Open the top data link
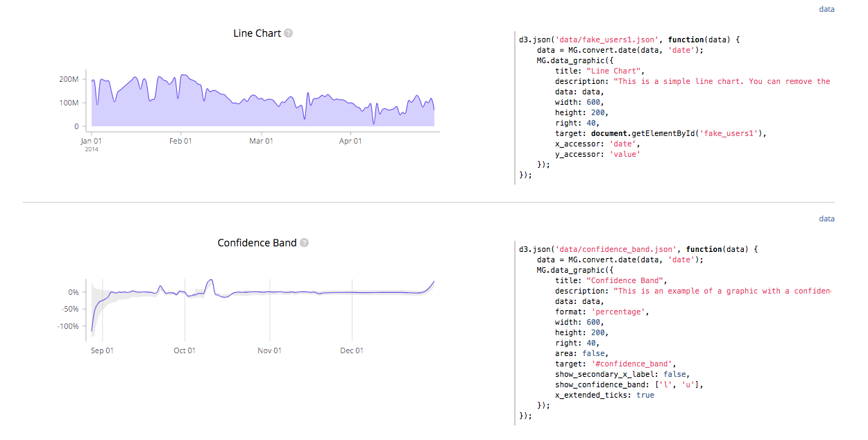This screenshot has height=440, width=868. click(x=826, y=9)
